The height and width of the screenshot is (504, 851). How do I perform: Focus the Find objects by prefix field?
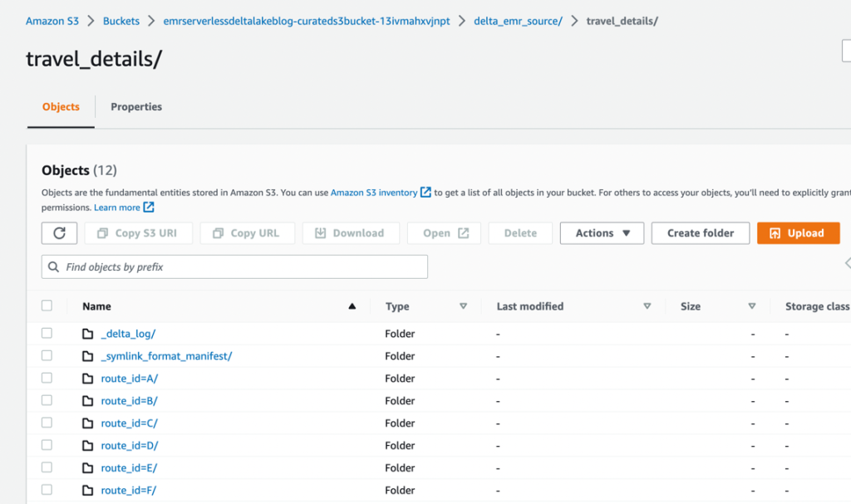pyautogui.click(x=234, y=267)
